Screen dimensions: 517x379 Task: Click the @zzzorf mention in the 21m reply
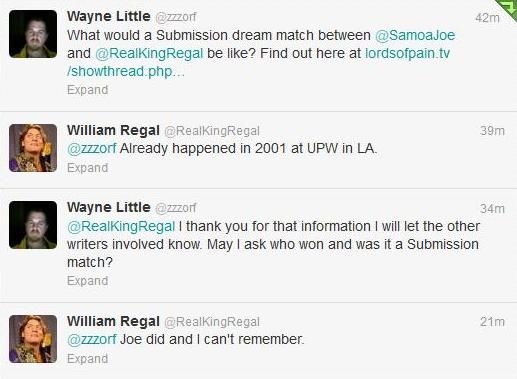[92, 340]
